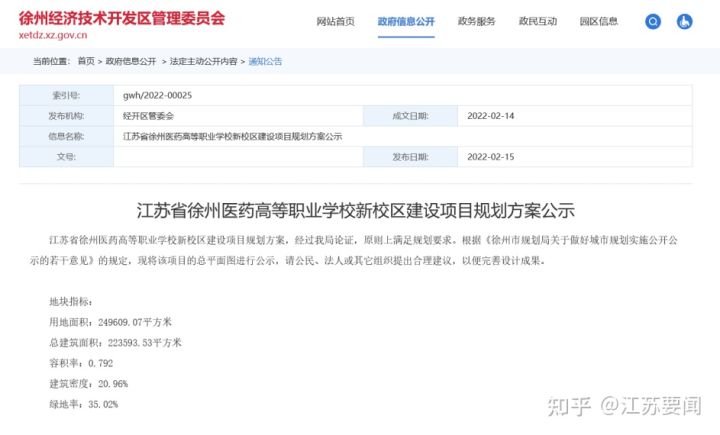This screenshot has width=720, height=435.
Task: Click the 容积率 0.792 line
Action: (81, 363)
